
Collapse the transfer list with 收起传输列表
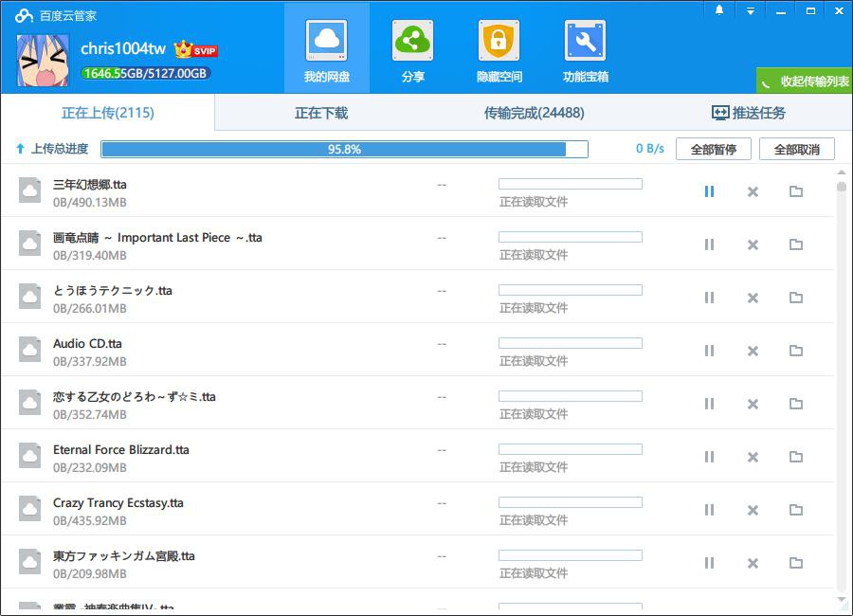[805, 82]
